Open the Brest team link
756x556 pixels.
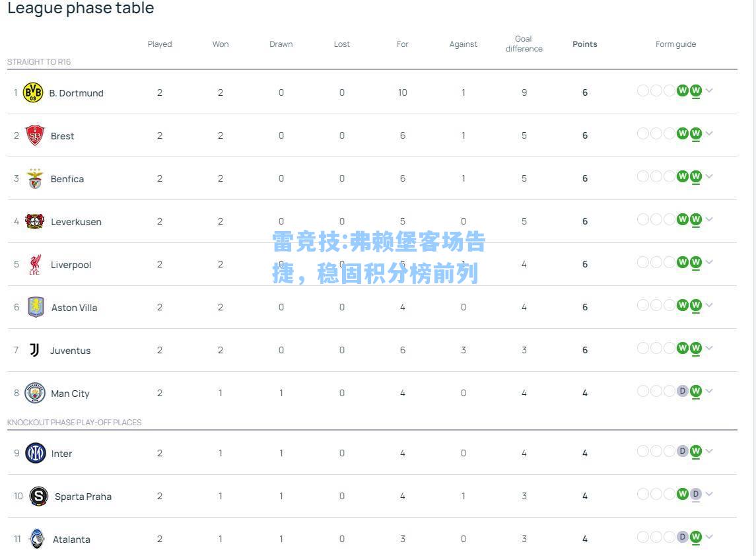tap(62, 136)
